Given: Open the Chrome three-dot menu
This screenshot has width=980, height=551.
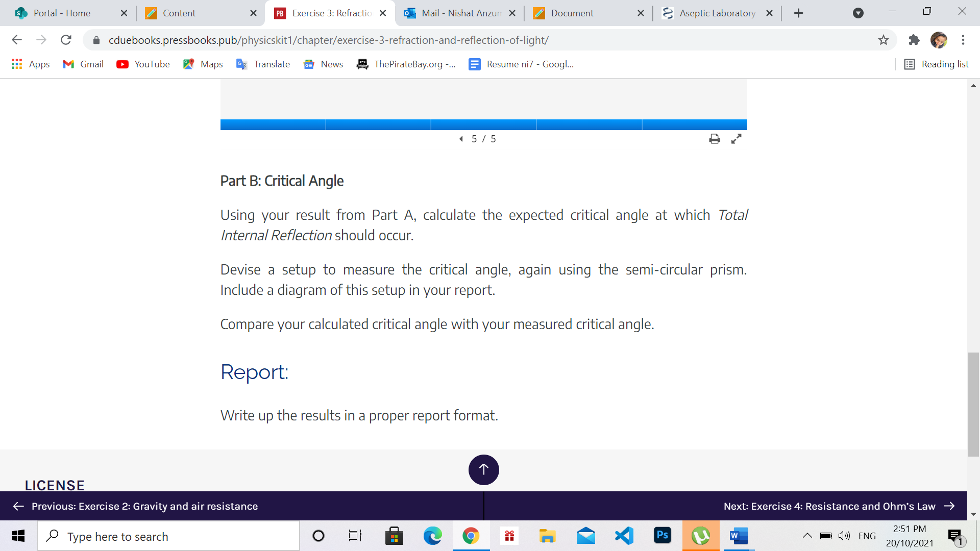Looking at the screenshot, I should (963, 40).
